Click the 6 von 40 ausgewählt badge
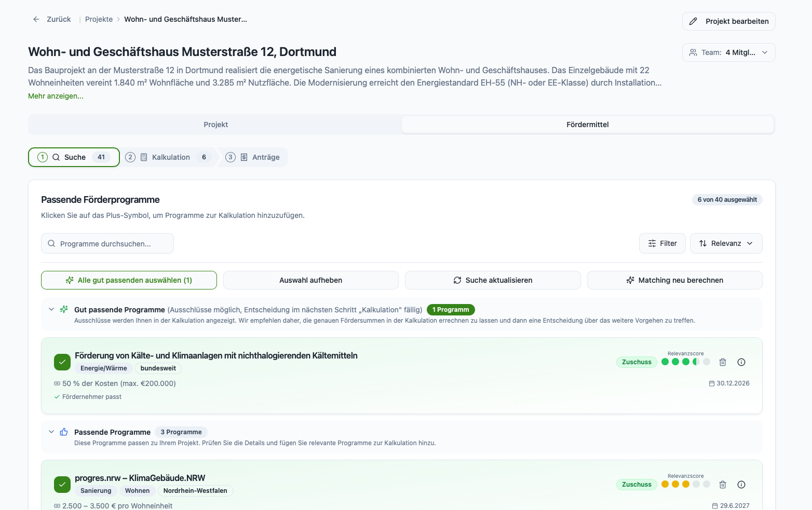This screenshot has width=812, height=510. pyautogui.click(x=727, y=200)
